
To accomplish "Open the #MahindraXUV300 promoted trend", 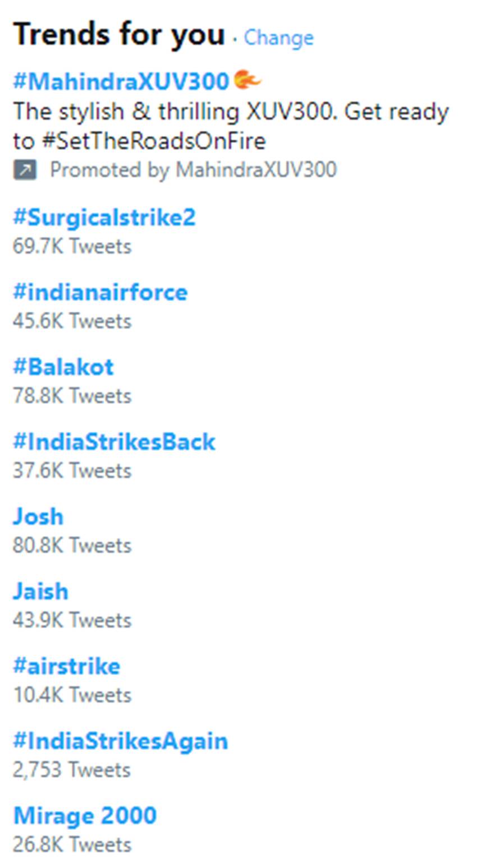I will click(x=121, y=82).
